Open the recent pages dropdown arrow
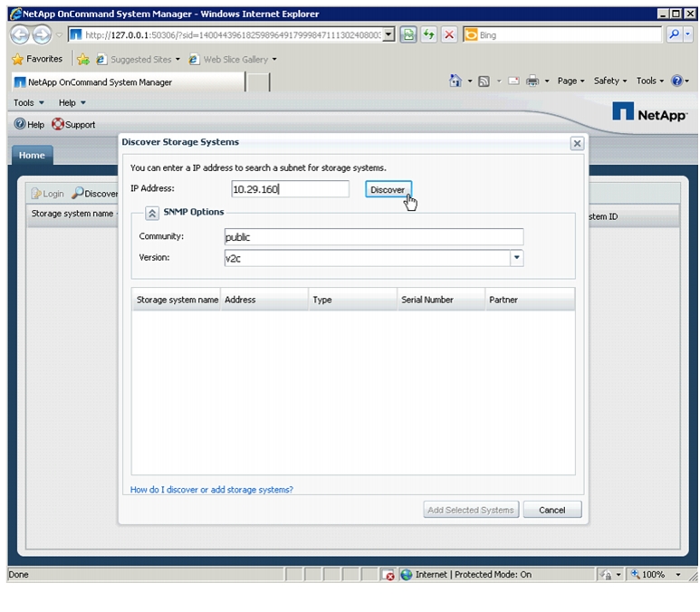 click(x=59, y=34)
